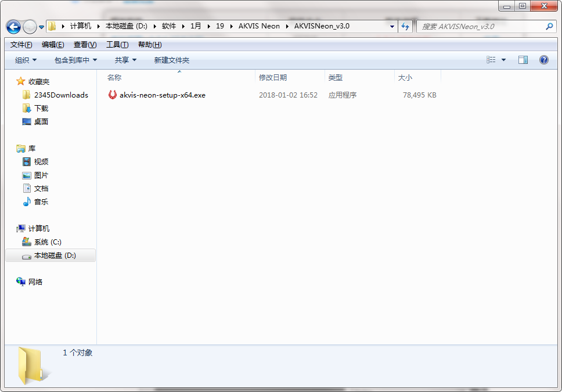Image resolution: width=562 pixels, height=392 pixels.
Task: Open the 文档 library
Action: pos(41,189)
